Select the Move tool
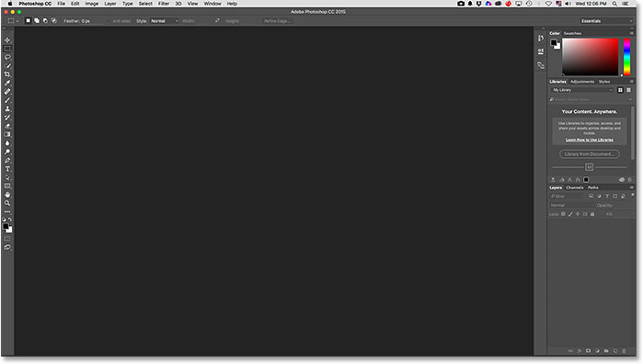643x364 pixels. click(x=7, y=40)
